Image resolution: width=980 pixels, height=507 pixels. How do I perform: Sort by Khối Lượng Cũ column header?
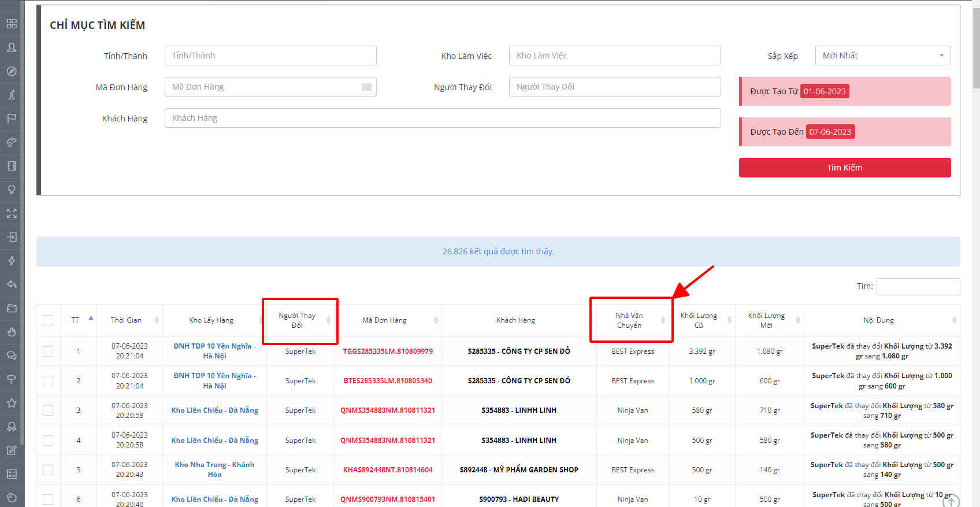pos(702,320)
